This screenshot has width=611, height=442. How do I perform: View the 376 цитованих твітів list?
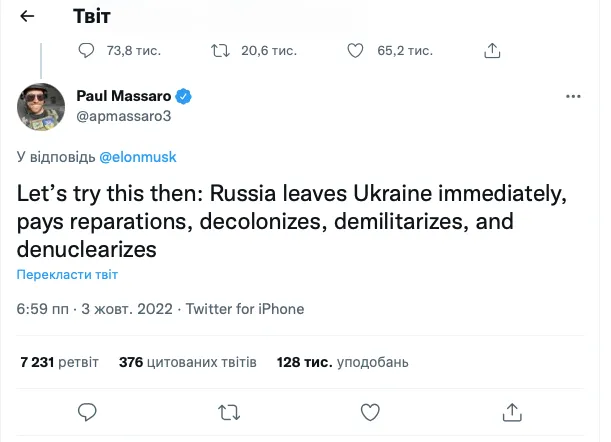click(187, 361)
